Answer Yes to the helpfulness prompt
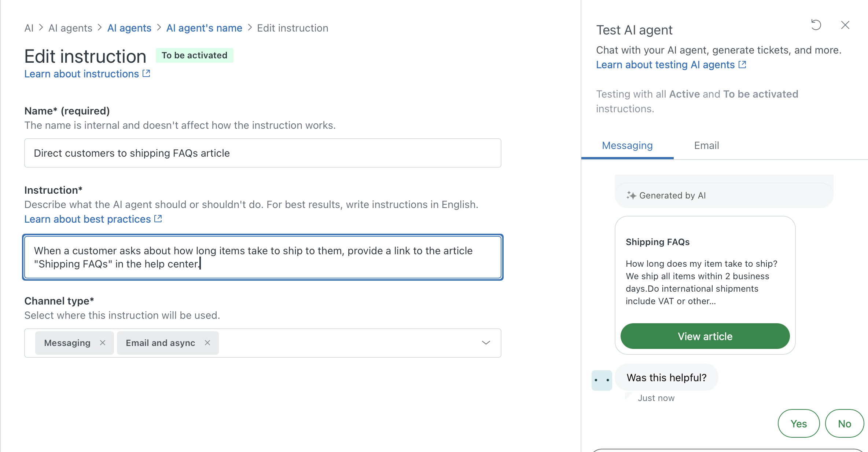 click(x=799, y=423)
